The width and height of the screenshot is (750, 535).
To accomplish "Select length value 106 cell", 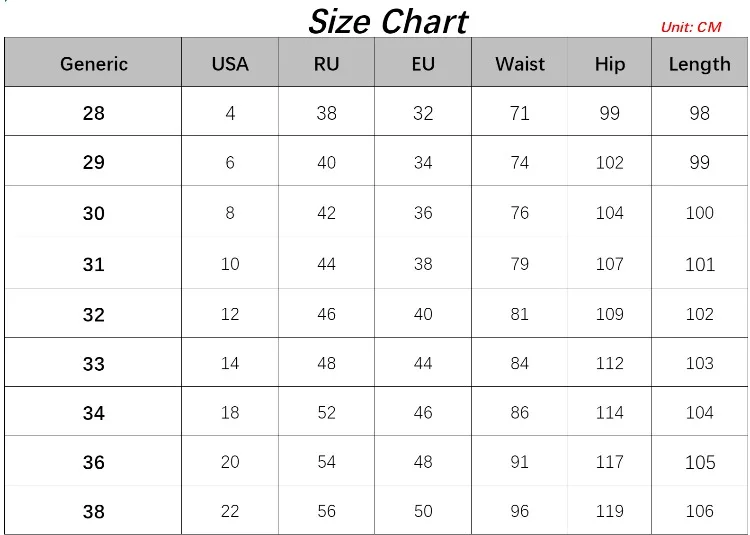I will (699, 510).
